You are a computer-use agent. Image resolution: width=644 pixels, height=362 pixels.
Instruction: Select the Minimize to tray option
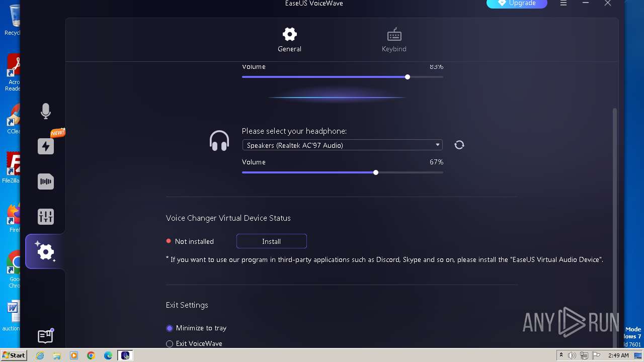[x=196, y=328]
